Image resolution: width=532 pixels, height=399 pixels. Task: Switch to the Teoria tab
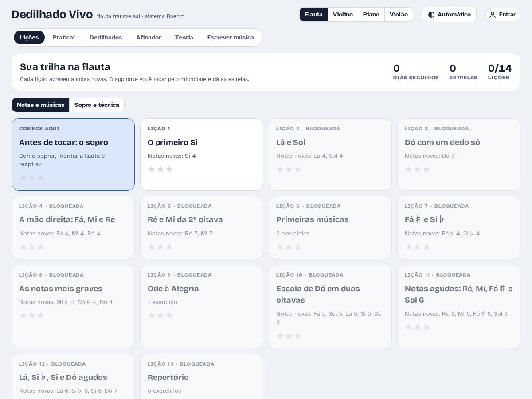click(184, 38)
